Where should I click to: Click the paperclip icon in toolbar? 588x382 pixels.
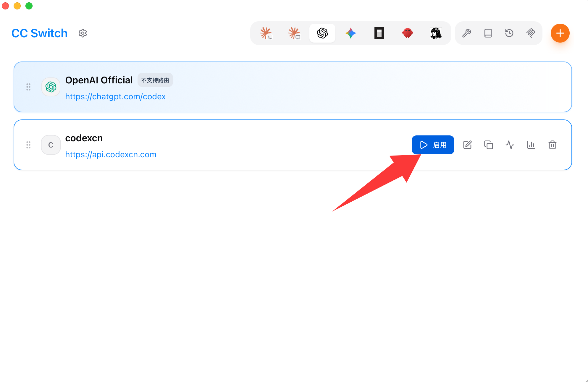tap(531, 33)
